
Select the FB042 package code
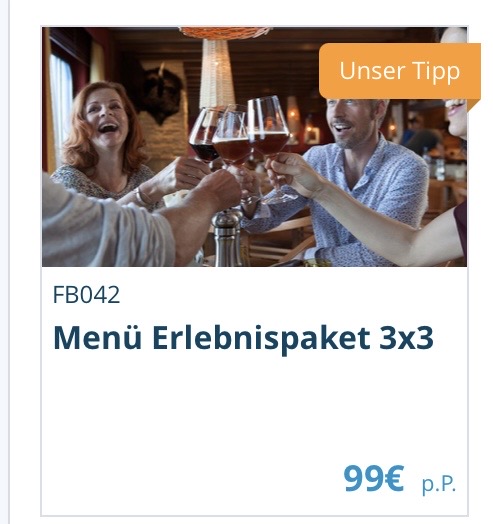[x=86, y=295]
